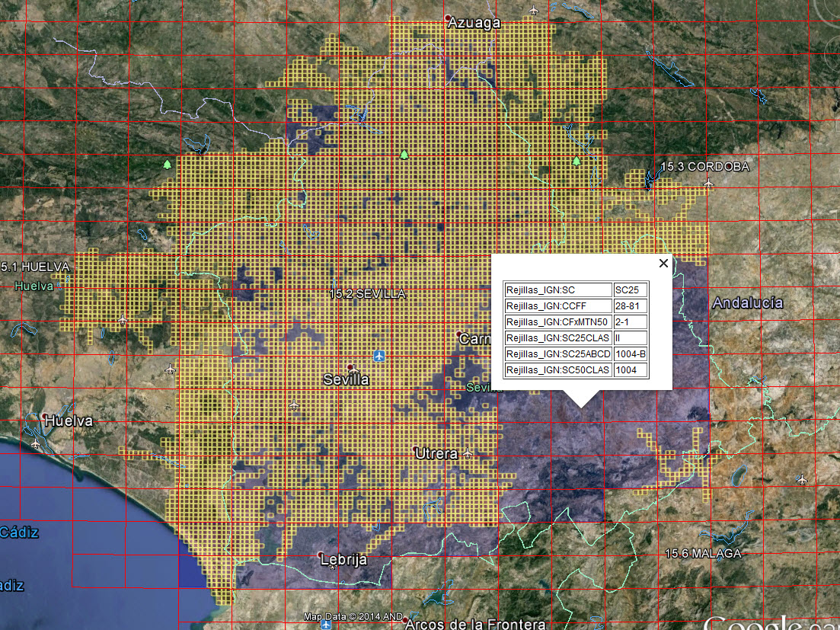Select the 1004-B value in the table

[631, 353]
